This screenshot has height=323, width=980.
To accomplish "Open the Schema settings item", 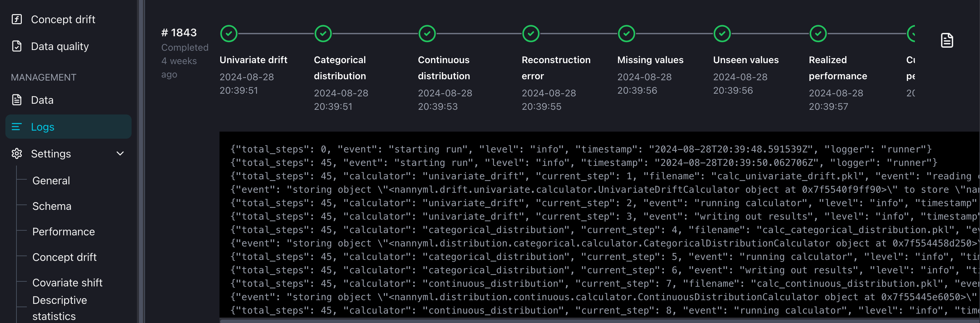I will click(x=52, y=206).
